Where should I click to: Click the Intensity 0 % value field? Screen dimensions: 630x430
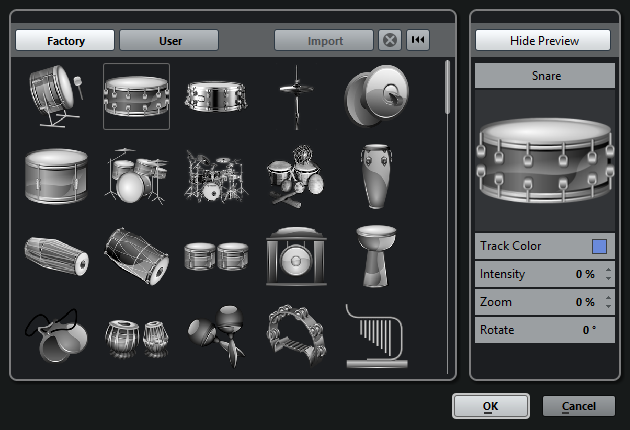pos(585,274)
